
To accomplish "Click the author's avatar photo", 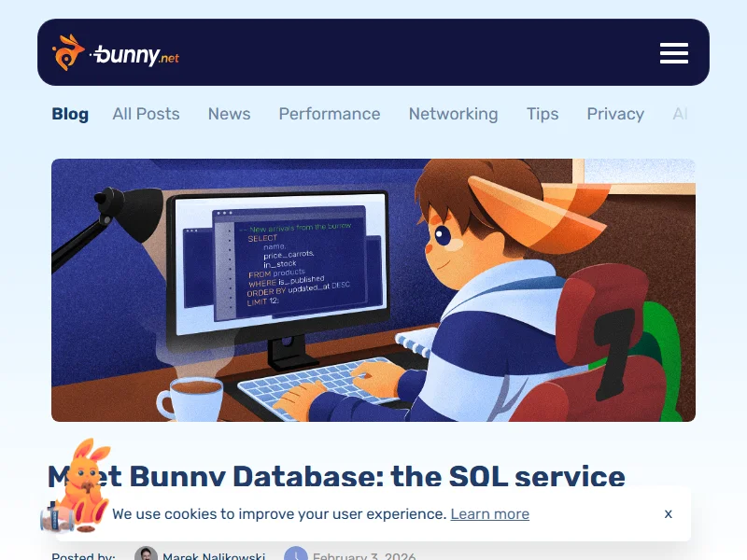I will [146, 554].
